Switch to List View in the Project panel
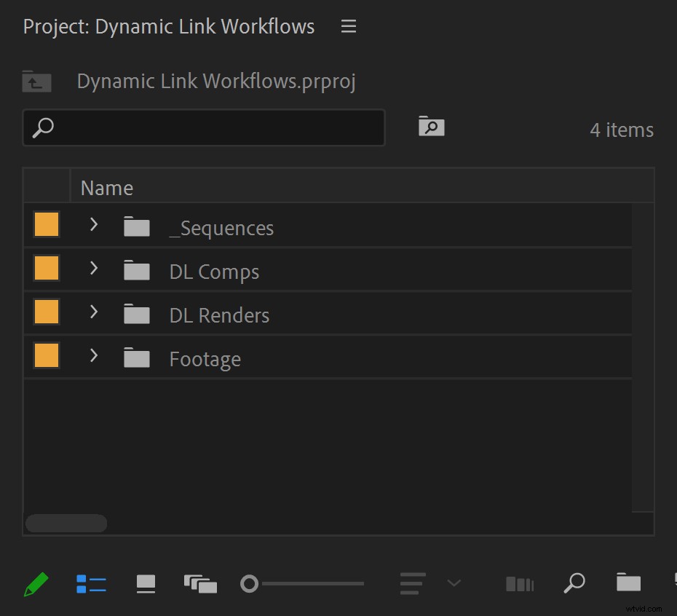677x616 pixels. [x=91, y=583]
